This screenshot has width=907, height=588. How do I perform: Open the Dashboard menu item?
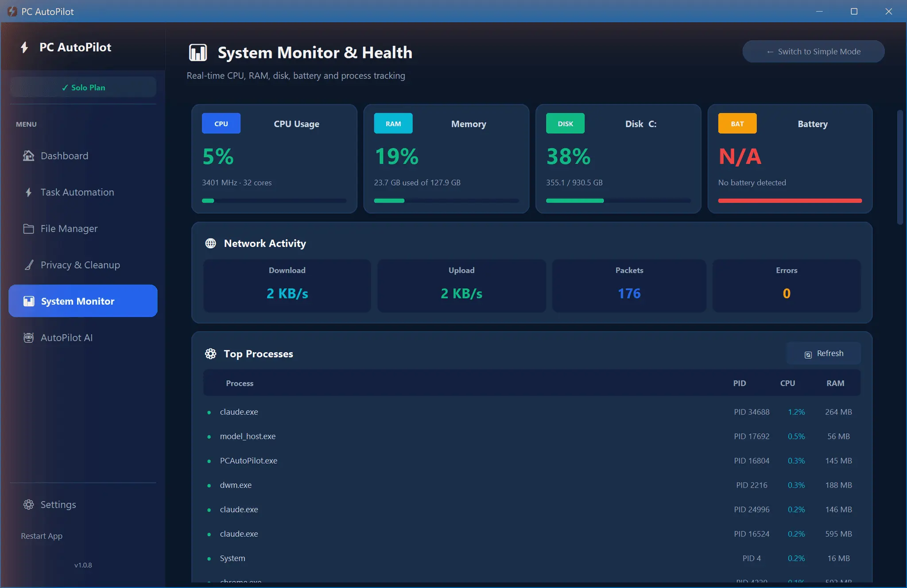tap(83, 156)
